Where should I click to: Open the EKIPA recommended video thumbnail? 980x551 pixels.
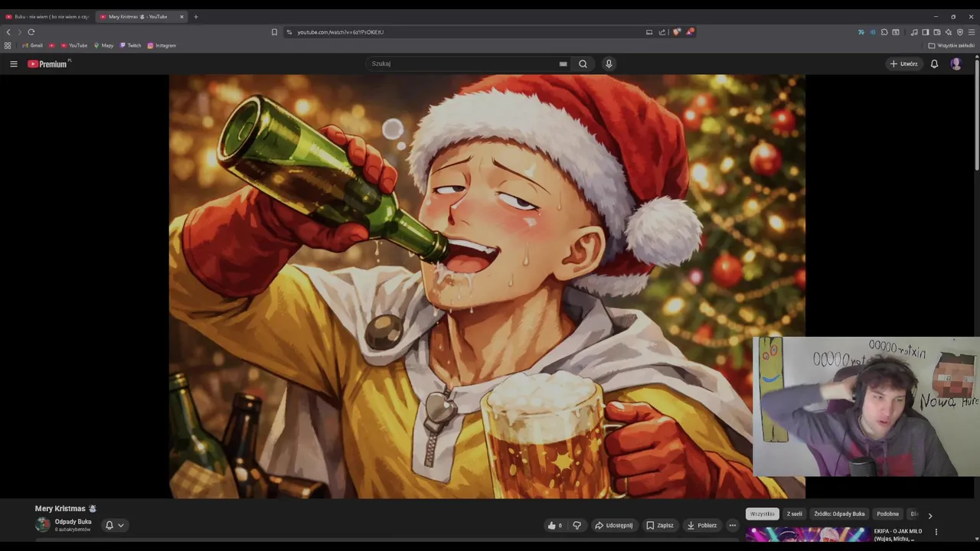coord(808,535)
